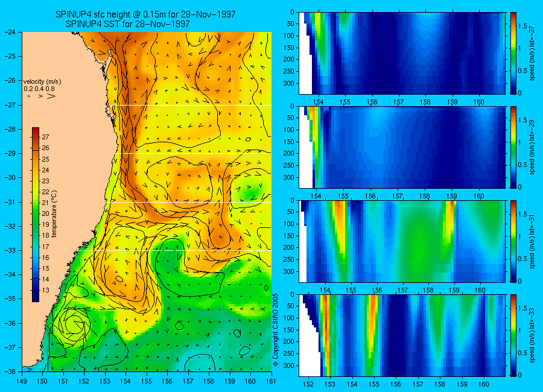
Task: Click the largest velocity legend arrow
Action: pos(52,96)
